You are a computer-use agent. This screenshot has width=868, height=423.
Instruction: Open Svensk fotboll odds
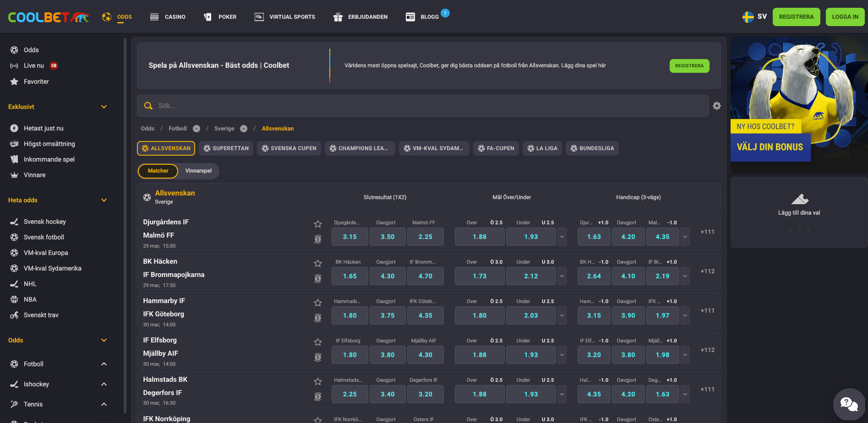click(x=37, y=237)
